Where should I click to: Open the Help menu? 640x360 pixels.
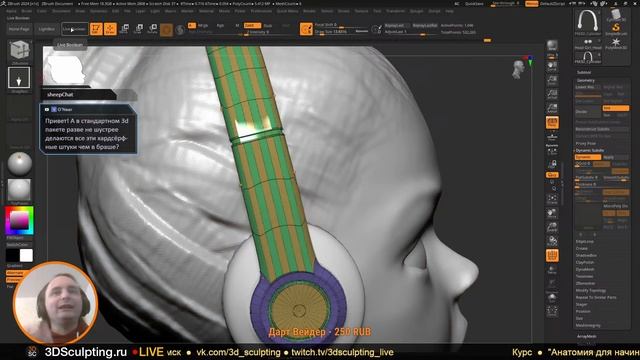449,11
